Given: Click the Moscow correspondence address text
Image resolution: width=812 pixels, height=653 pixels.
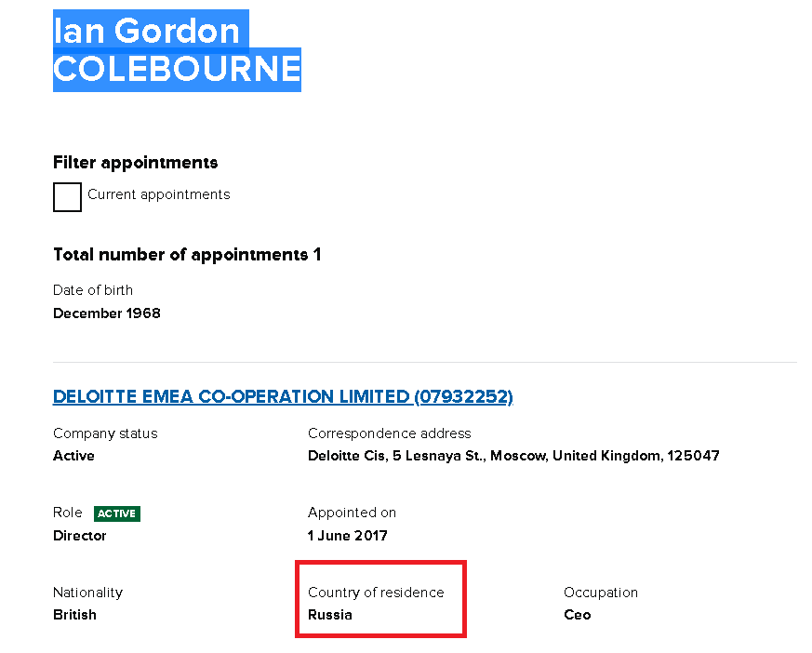Looking at the screenshot, I should coord(513,456).
